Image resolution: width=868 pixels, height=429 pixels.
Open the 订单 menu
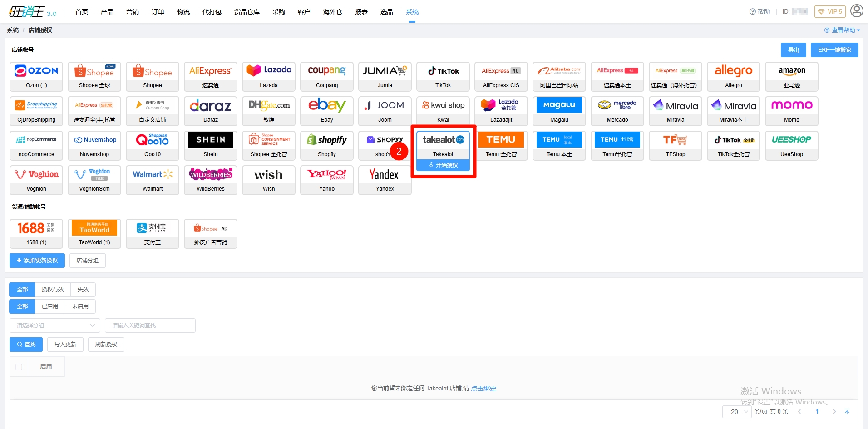(158, 12)
